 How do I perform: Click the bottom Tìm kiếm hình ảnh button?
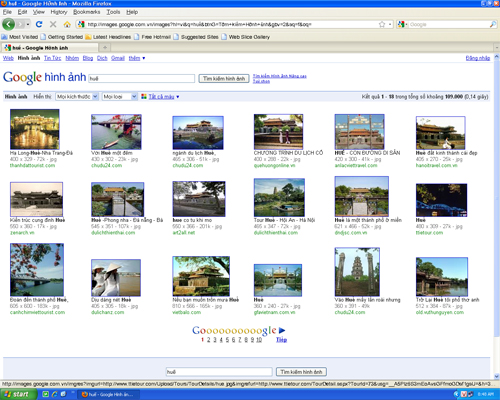(x=301, y=372)
